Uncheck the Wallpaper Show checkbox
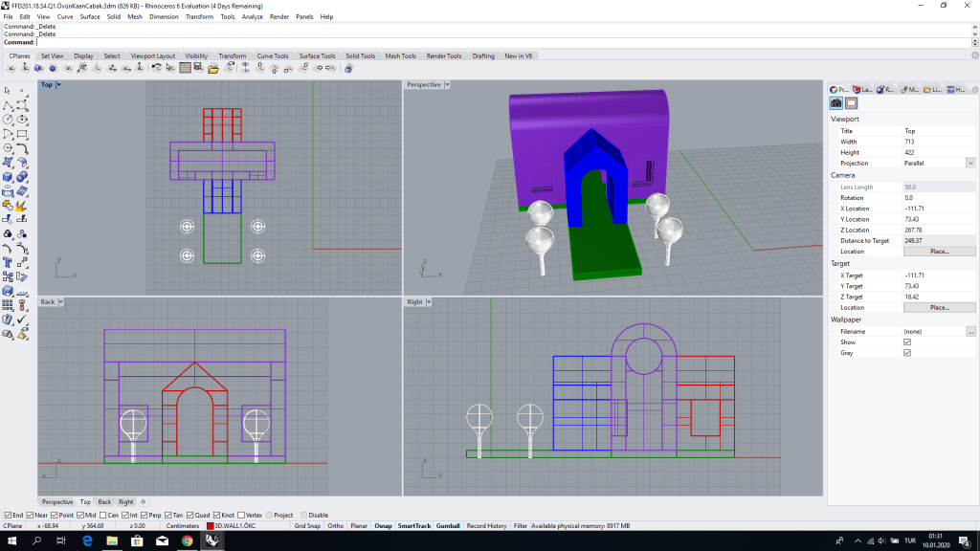The width and height of the screenshot is (980, 551). (x=907, y=342)
